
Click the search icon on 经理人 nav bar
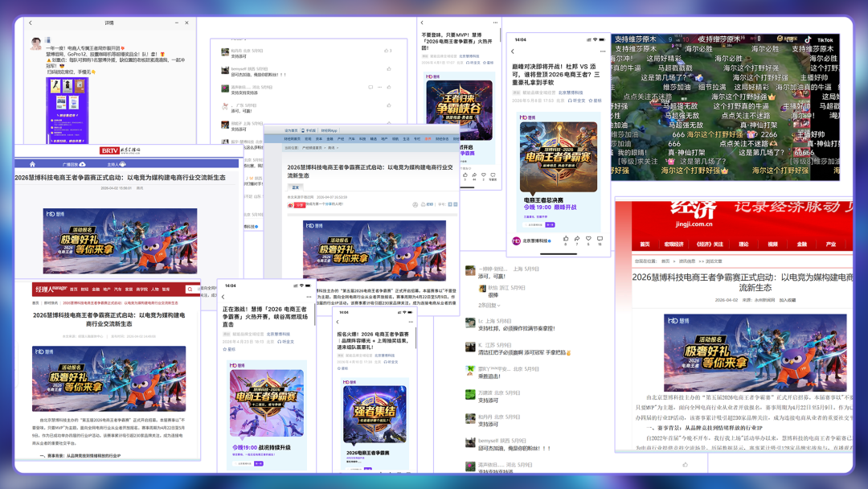[x=190, y=289]
